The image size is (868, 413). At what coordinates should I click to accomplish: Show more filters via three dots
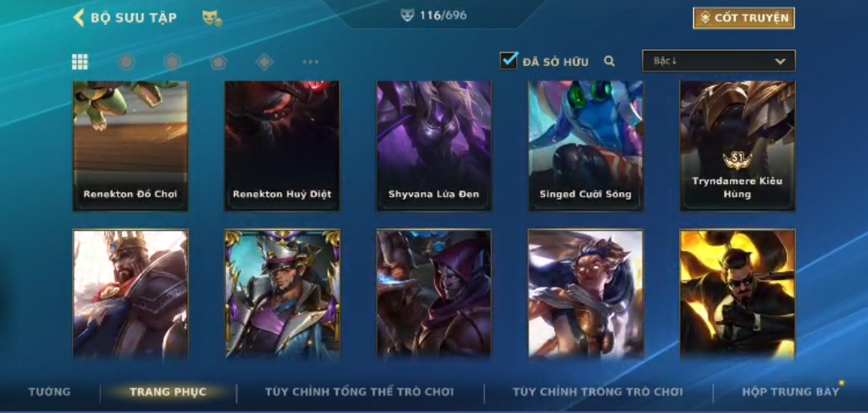click(x=310, y=62)
